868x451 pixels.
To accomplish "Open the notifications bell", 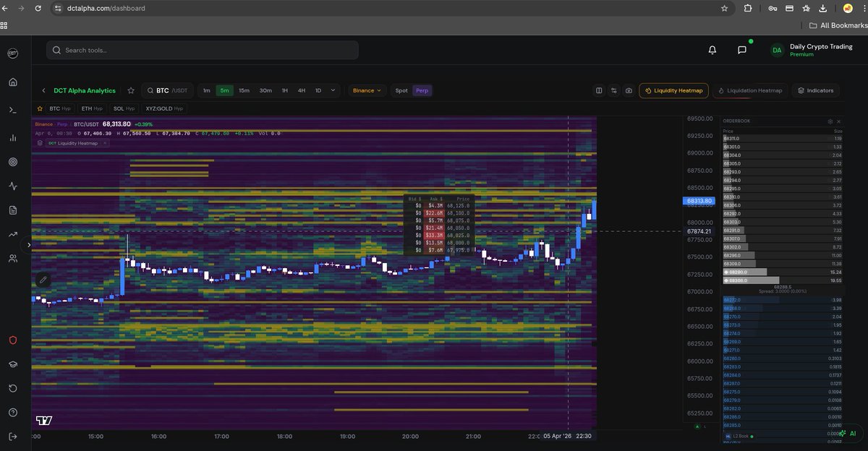I will pos(712,50).
